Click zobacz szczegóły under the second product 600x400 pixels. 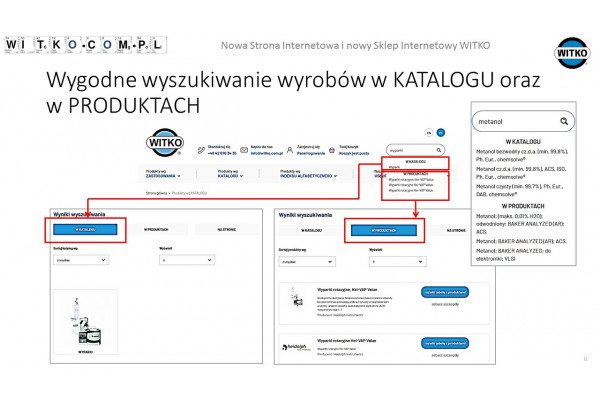point(445,355)
